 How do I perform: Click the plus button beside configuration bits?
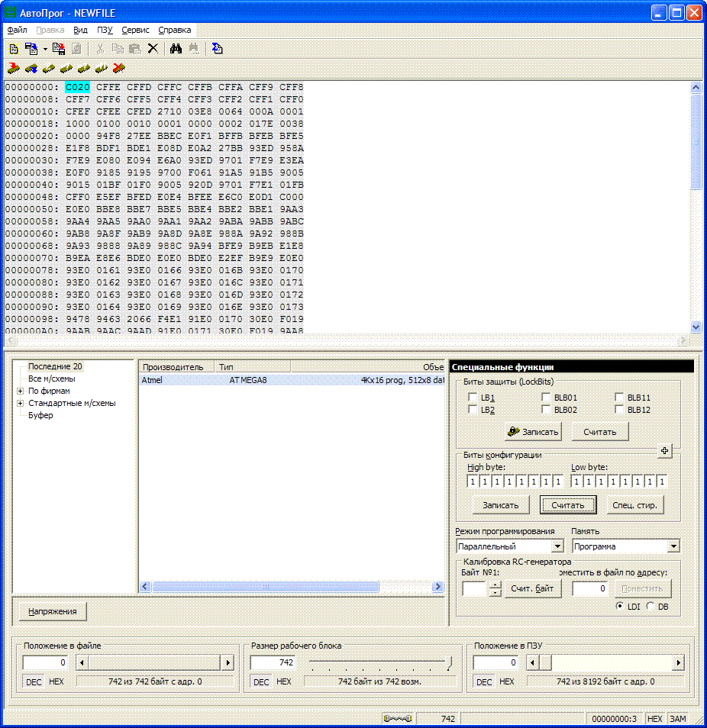coord(664,451)
